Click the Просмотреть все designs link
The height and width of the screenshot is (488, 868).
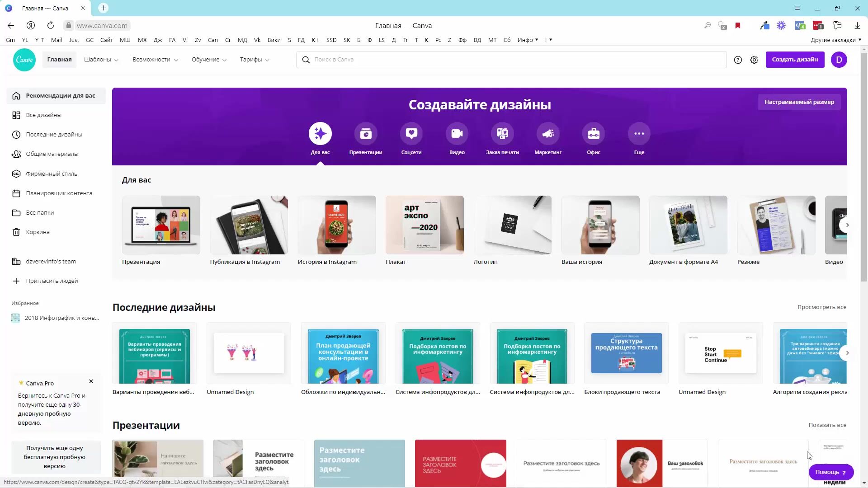tap(822, 307)
